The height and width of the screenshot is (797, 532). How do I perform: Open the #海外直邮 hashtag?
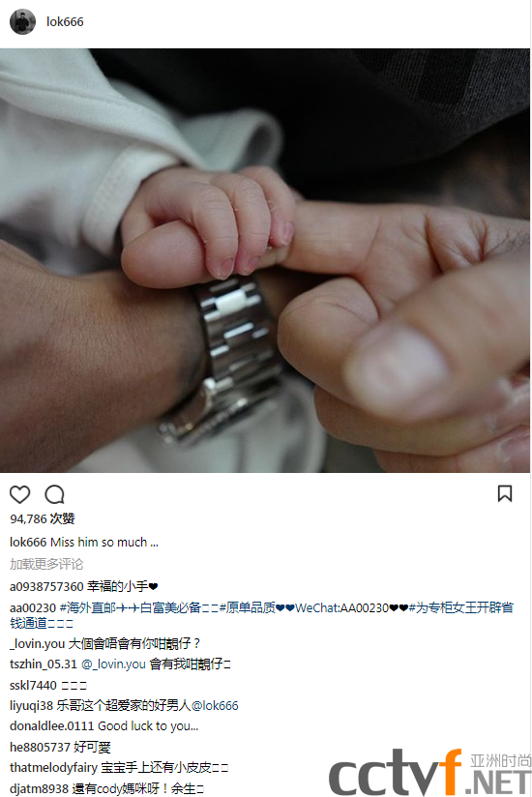click(x=88, y=608)
